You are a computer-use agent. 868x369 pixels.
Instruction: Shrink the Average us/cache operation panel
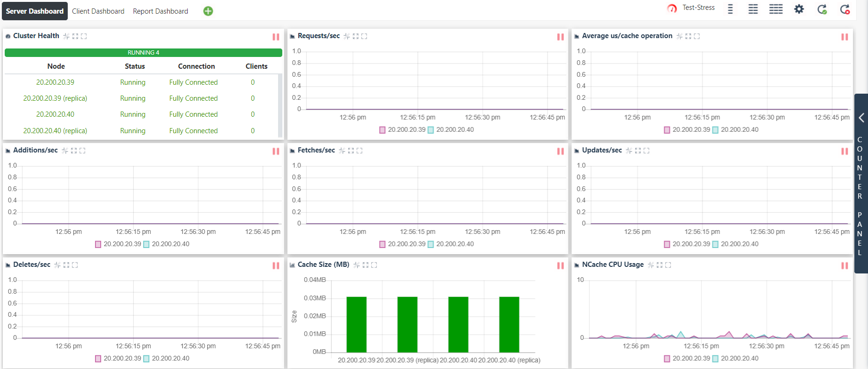(679, 36)
